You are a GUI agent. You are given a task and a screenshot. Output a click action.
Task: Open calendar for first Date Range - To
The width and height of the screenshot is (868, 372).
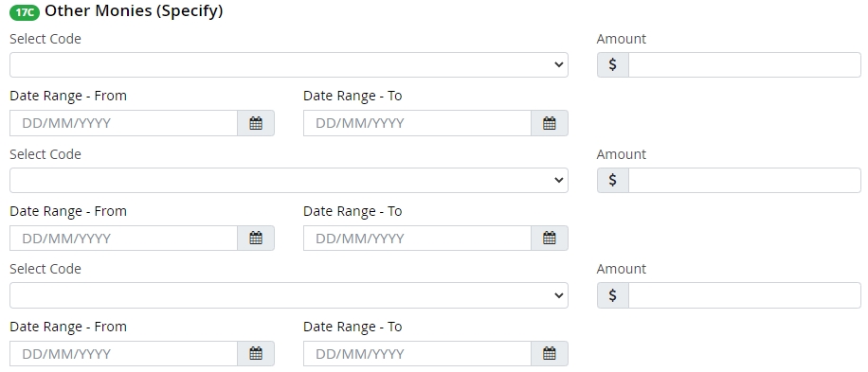pyautogui.click(x=550, y=123)
